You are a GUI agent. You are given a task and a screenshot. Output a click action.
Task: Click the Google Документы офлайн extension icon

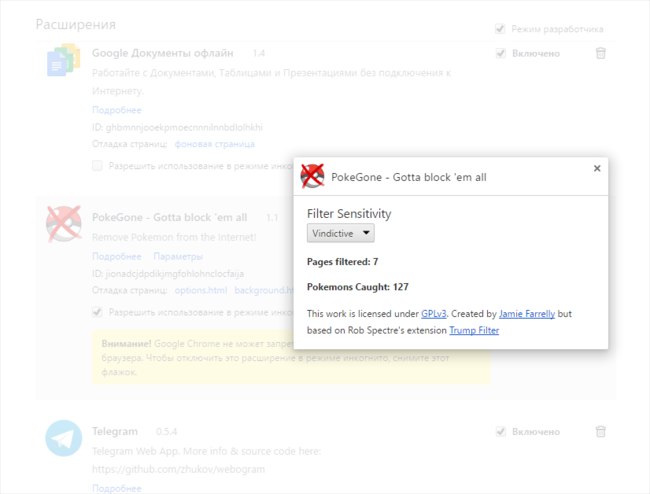click(63, 60)
